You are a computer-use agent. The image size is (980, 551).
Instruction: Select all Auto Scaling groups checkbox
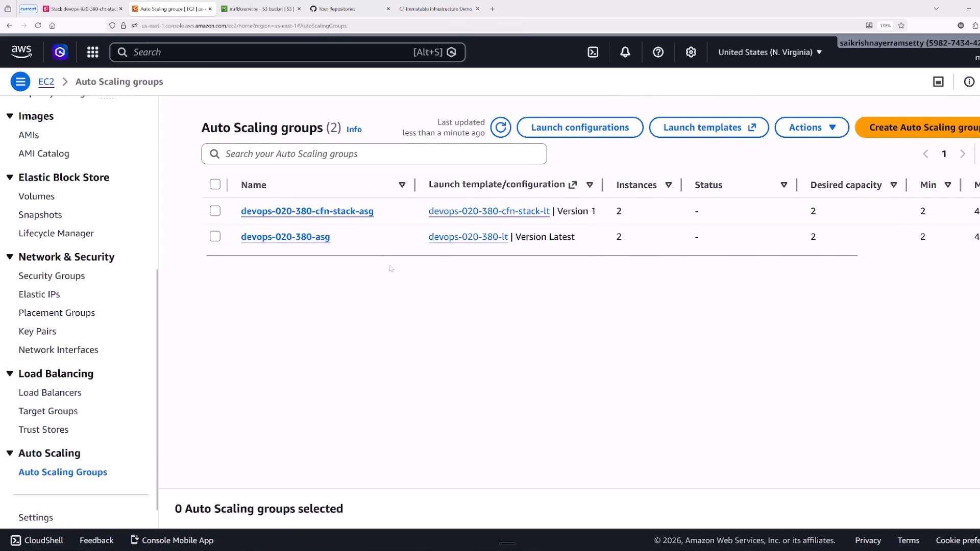215,184
